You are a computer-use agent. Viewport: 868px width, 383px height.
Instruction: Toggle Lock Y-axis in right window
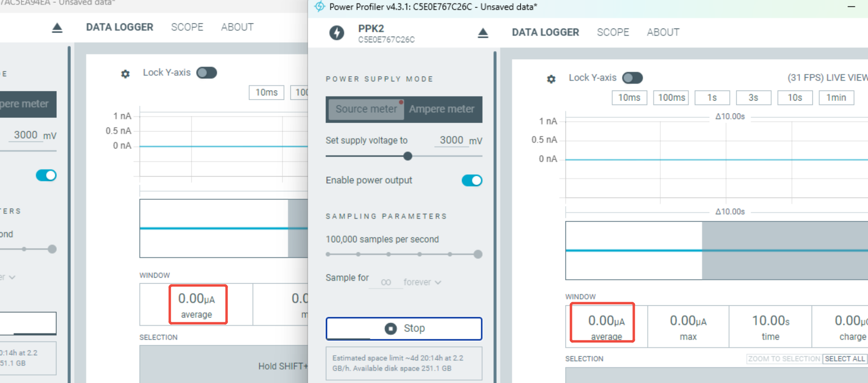click(632, 78)
